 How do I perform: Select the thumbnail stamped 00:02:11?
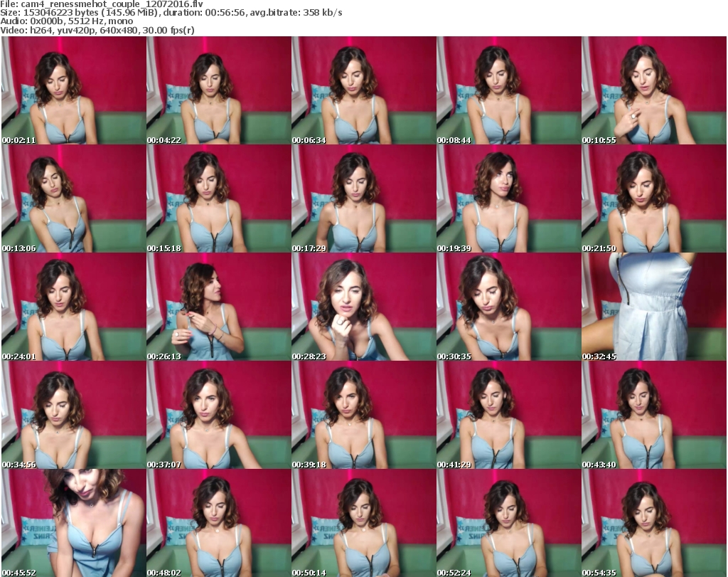tap(74, 90)
